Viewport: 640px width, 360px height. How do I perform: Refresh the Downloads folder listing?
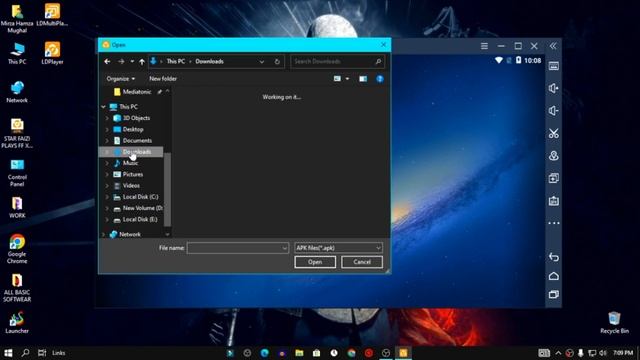(277, 62)
